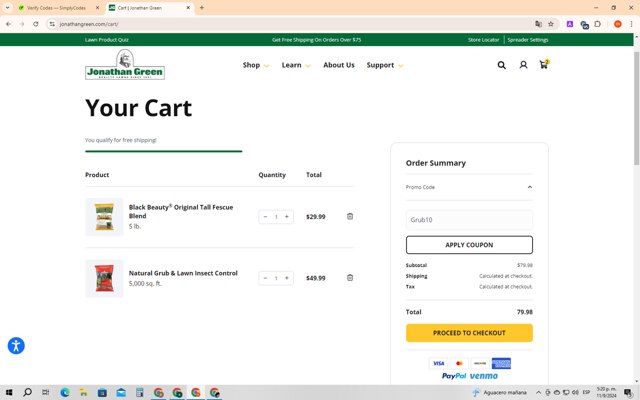Open Black Beauty Original Tall Fescue Blend product

(181, 211)
